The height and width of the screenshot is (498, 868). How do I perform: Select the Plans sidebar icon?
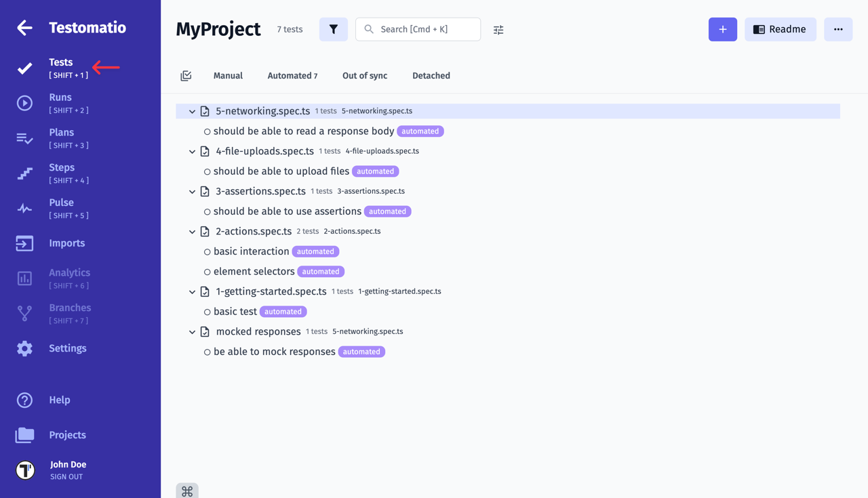(24, 138)
